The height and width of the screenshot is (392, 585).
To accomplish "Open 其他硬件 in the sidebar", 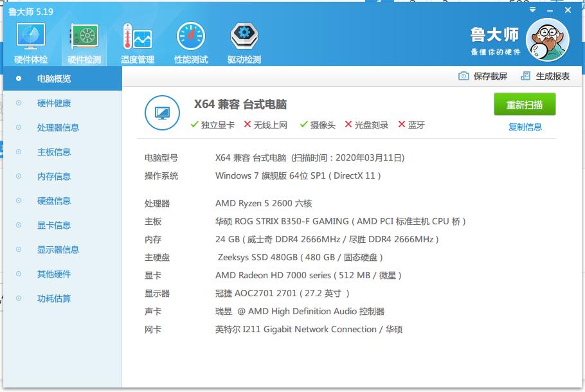I will 63,274.
